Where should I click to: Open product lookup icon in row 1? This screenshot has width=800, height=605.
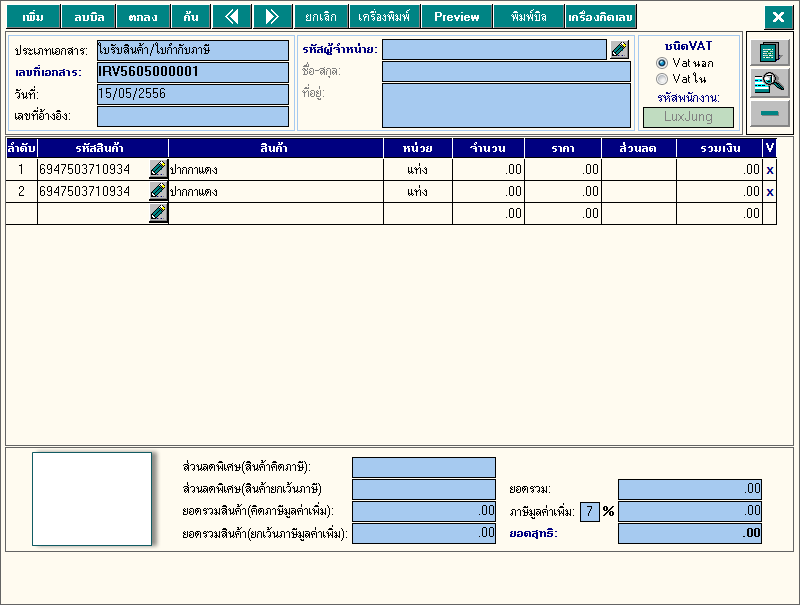click(158, 170)
